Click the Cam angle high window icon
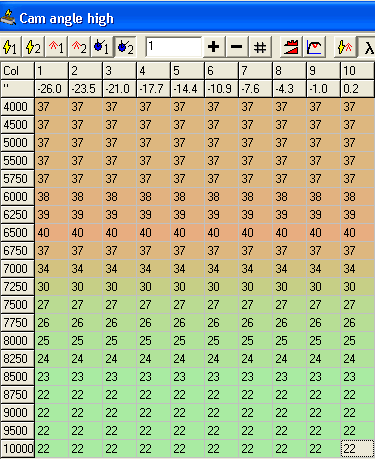The height and width of the screenshot is (459, 375). coord(8,17)
